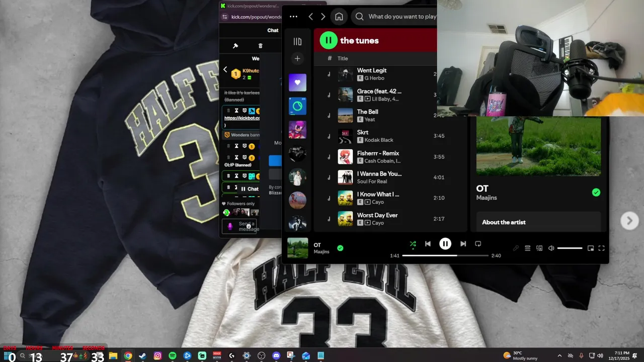The image size is (644, 362).
Task: Click the green saved check in Now Playing panel
Action: (596, 192)
